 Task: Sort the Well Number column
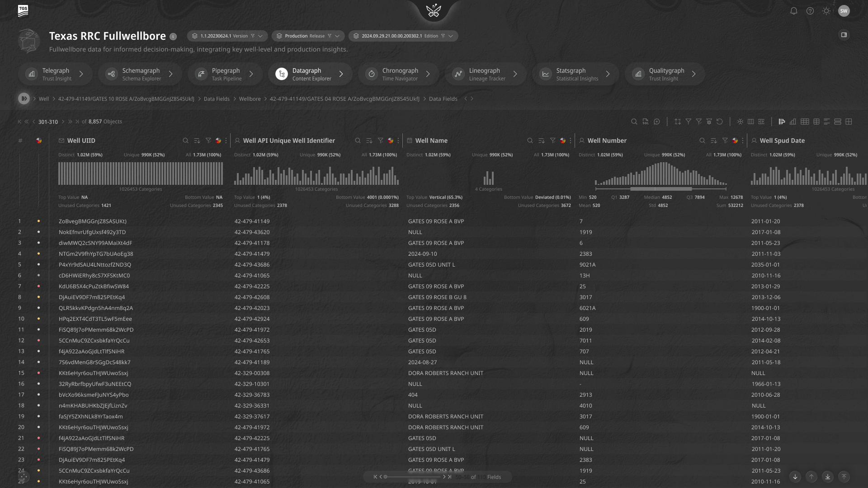713,141
